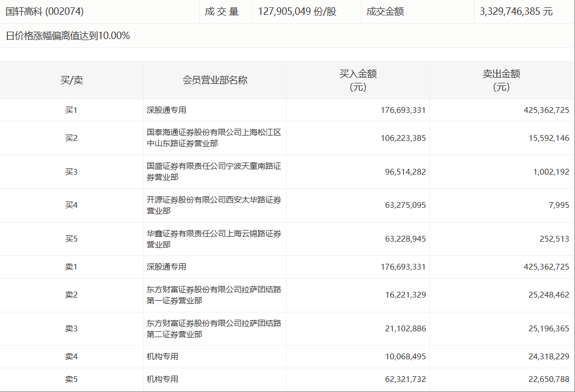This screenshot has width=575, height=392.
Task: Click 开源证券 西安太华路证券营业部
Action: [x=214, y=205]
